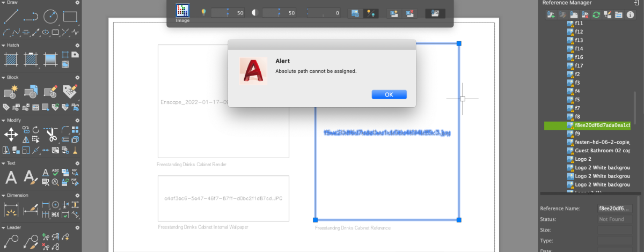Select the Gradient hatch tool
The height and width of the screenshot is (252, 644).
51,59
